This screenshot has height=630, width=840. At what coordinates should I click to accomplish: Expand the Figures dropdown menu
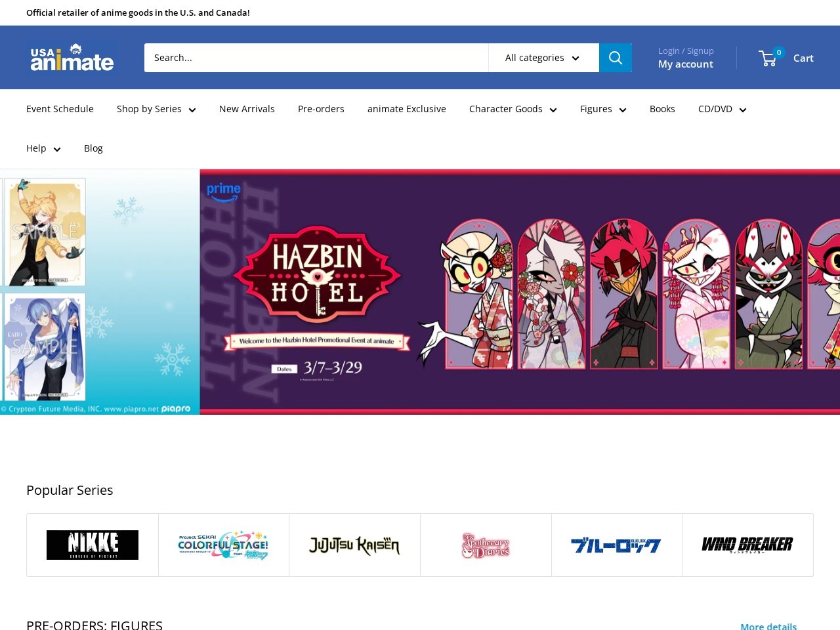[602, 109]
